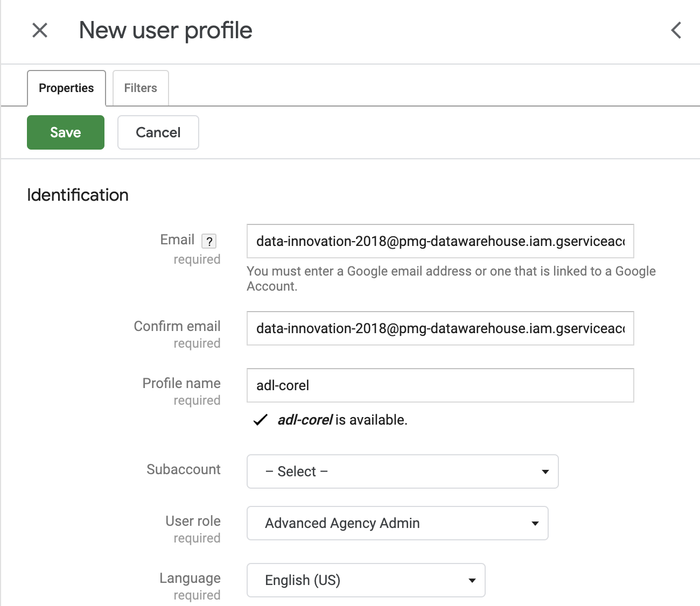
Task: Open the Email help question mark
Action: point(209,241)
